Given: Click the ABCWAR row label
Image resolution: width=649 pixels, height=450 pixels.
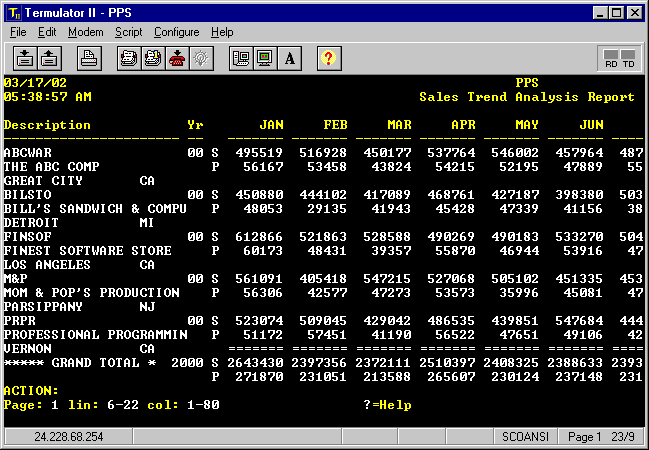Looking at the screenshot, I should pos(28,153).
